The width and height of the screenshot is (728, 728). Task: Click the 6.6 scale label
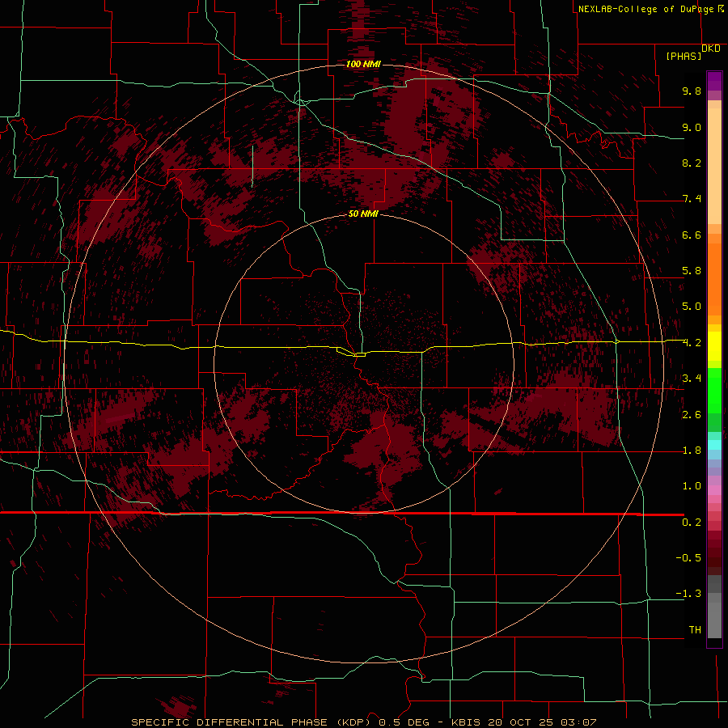[x=692, y=235]
